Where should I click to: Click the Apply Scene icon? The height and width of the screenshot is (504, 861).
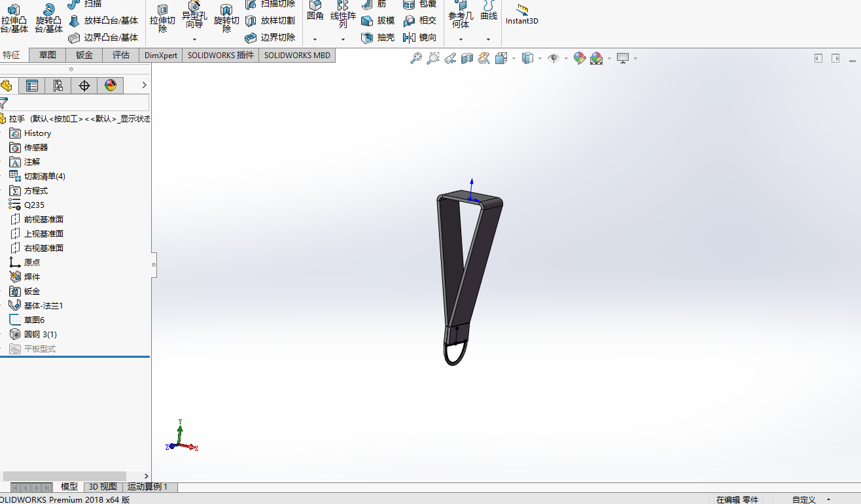596,58
